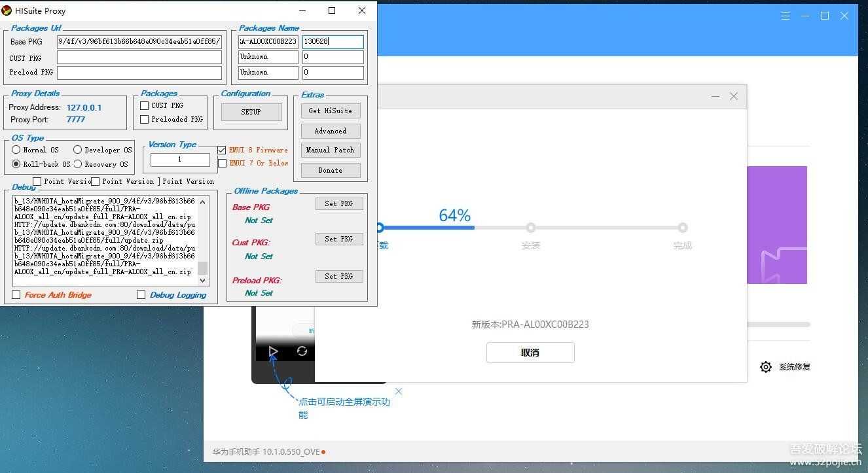Turn on Debug Logging

tap(141, 295)
